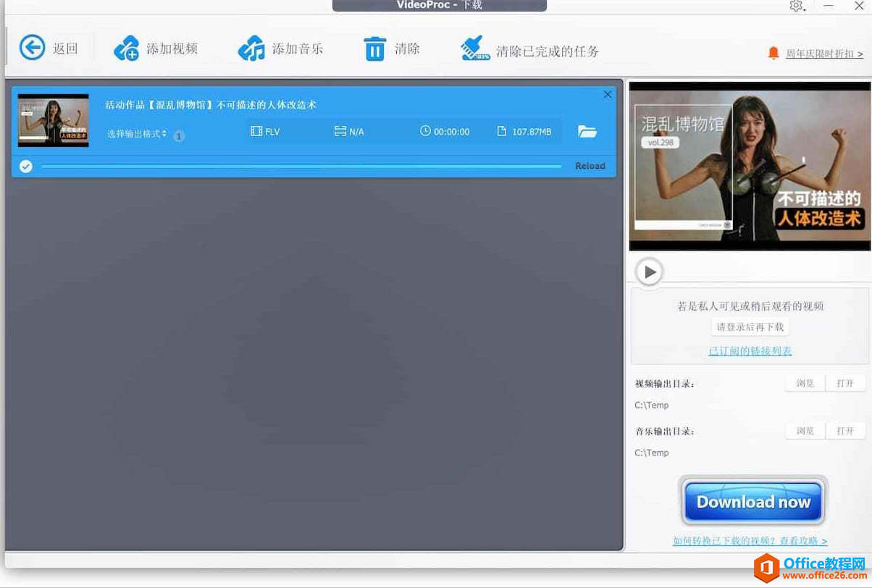Open the music output directory
This screenshot has height=588, width=872.
[x=845, y=431]
